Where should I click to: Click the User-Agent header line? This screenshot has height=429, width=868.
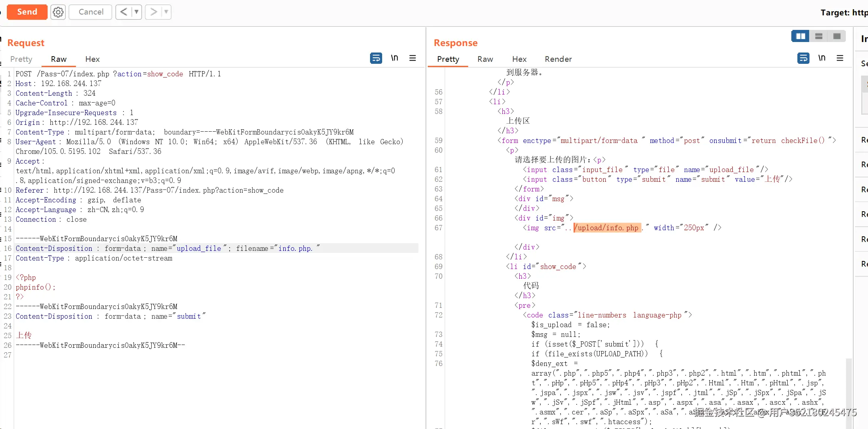point(209,147)
